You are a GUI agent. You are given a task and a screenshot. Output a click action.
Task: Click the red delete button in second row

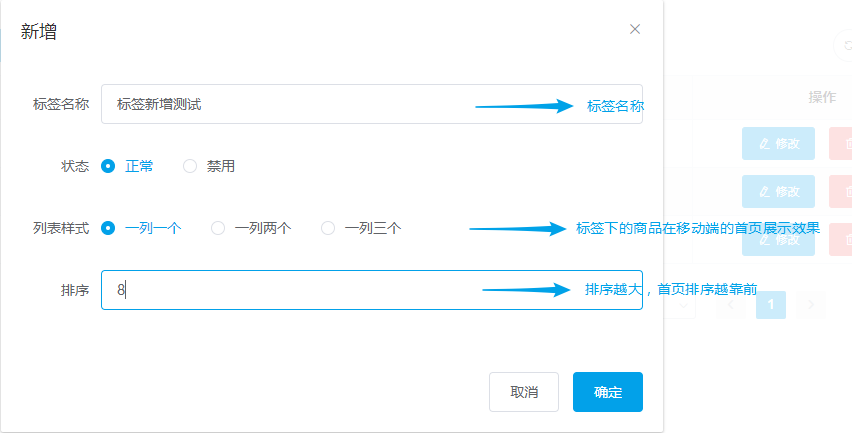pos(842,191)
